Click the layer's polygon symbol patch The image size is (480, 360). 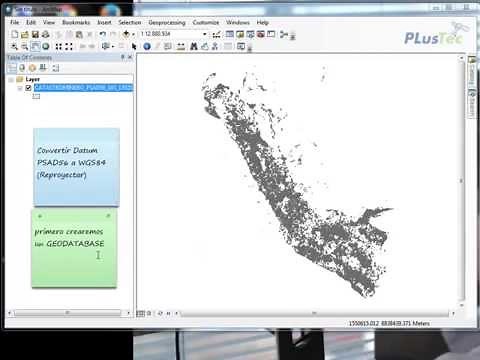coord(36,96)
